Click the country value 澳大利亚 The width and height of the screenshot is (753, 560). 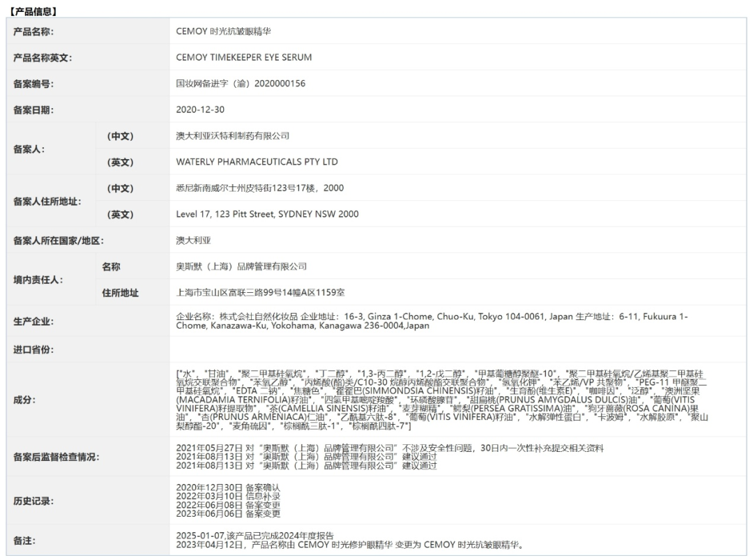pyautogui.click(x=194, y=240)
